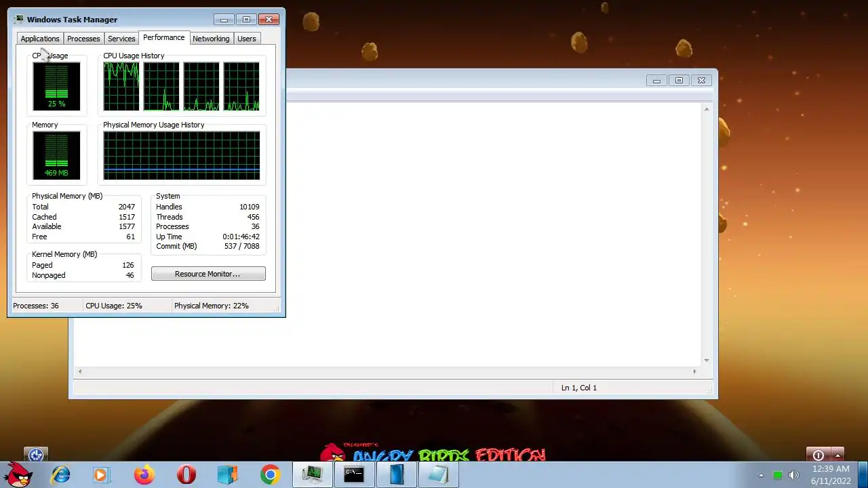Click the last CPU Usage History graph
This screenshot has height=488, width=868.
coord(241,86)
